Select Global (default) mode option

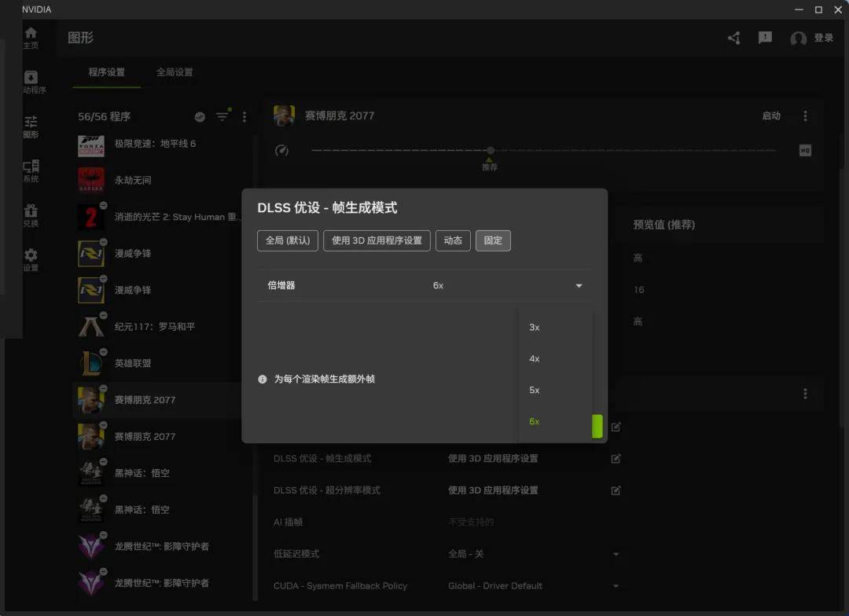coord(288,240)
